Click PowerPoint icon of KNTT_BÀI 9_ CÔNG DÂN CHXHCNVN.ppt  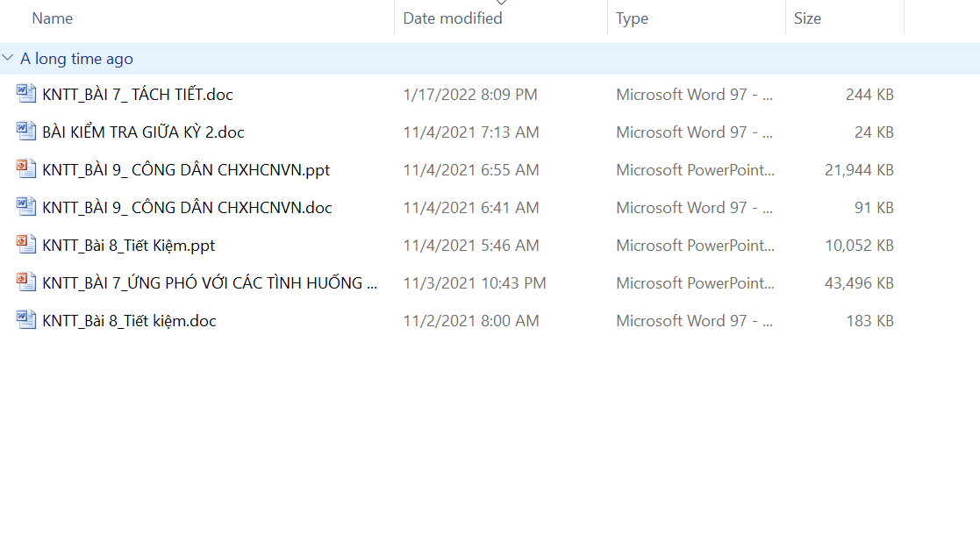[25, 169]
